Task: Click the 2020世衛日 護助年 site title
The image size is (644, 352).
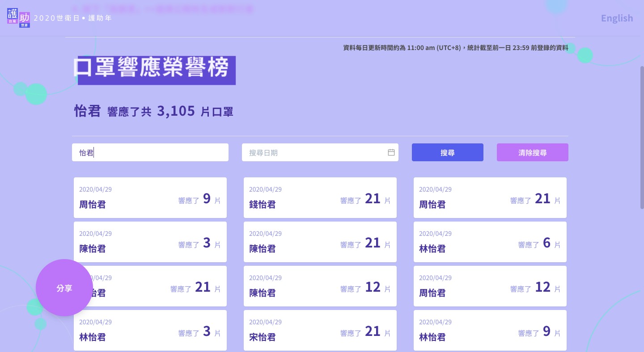Action: coord(73,18)
